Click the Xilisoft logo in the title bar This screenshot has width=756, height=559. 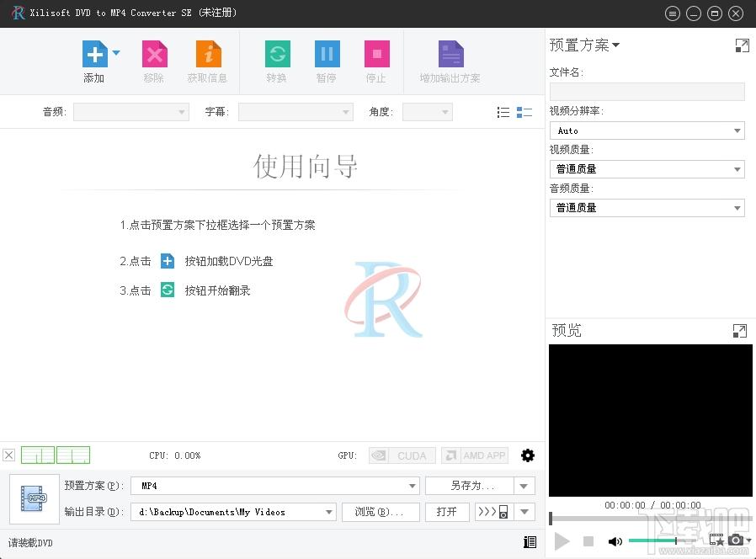click(19, 13)
